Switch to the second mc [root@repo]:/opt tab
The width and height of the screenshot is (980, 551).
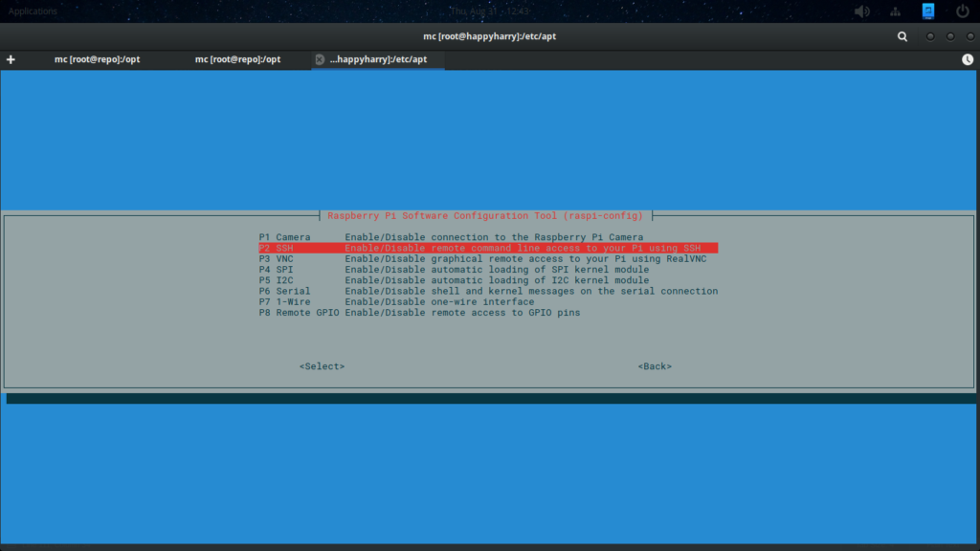tap(237, 59)
